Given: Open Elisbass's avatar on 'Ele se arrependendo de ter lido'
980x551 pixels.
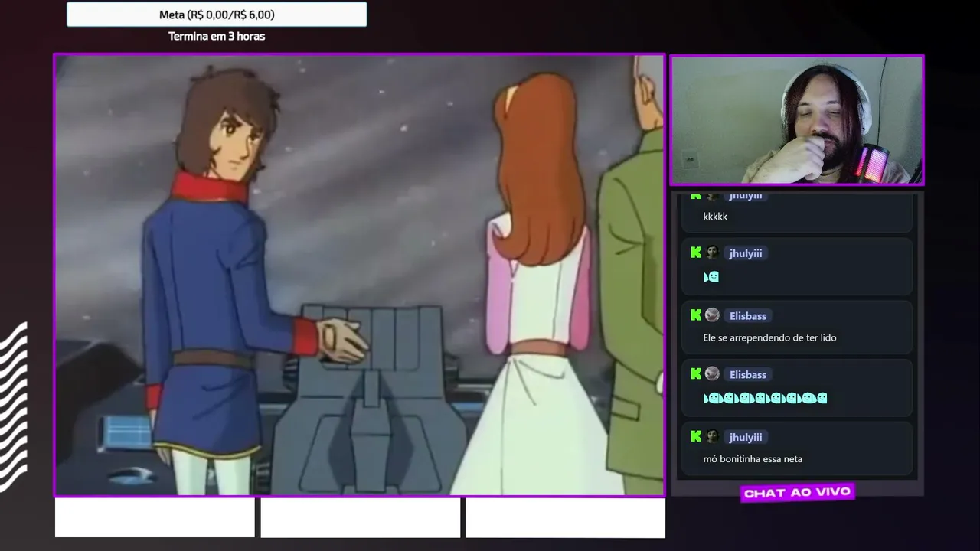Looking at the screenshot, I should click(713, 315).
